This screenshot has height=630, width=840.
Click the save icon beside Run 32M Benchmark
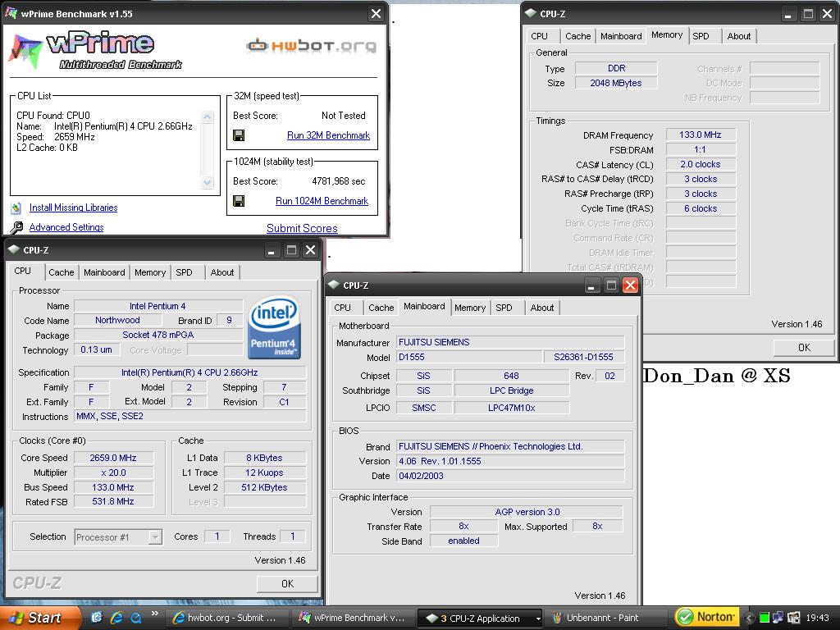pos(239,135)
